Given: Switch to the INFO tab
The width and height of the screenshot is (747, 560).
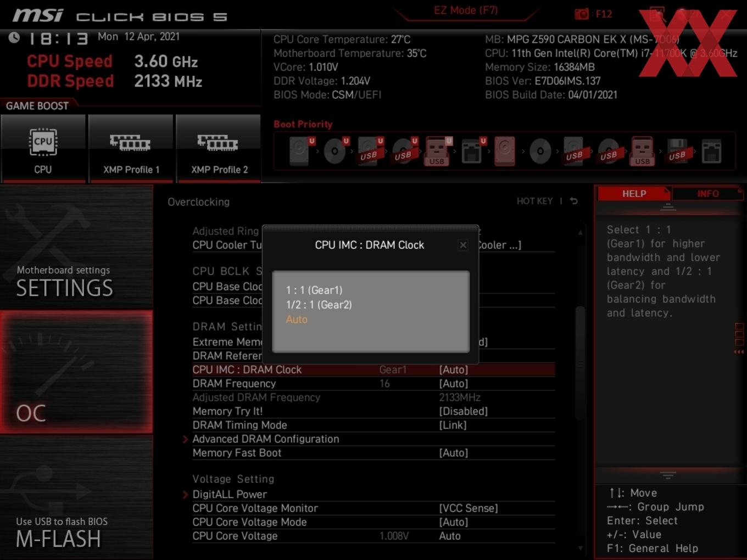Looking at the screenshot, I should click(x=707, y=194).
